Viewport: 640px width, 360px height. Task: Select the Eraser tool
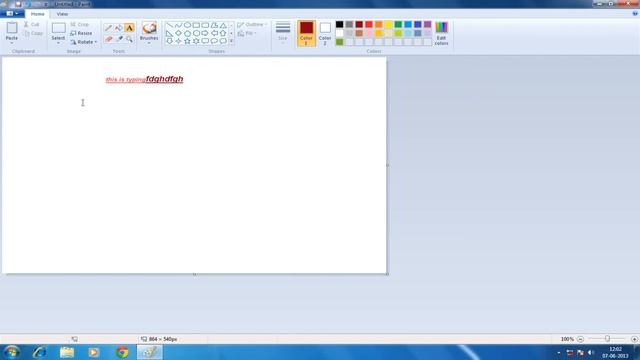pyautogui.click(x=108, y=39)
